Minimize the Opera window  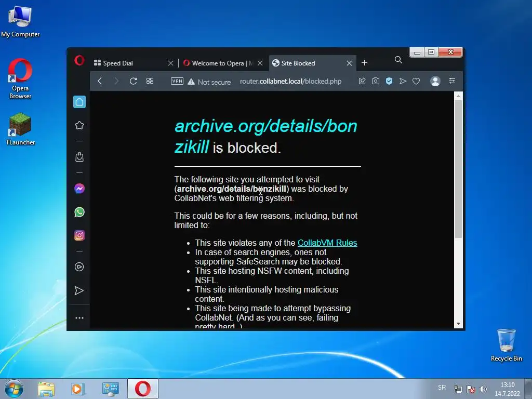(417, 52)
